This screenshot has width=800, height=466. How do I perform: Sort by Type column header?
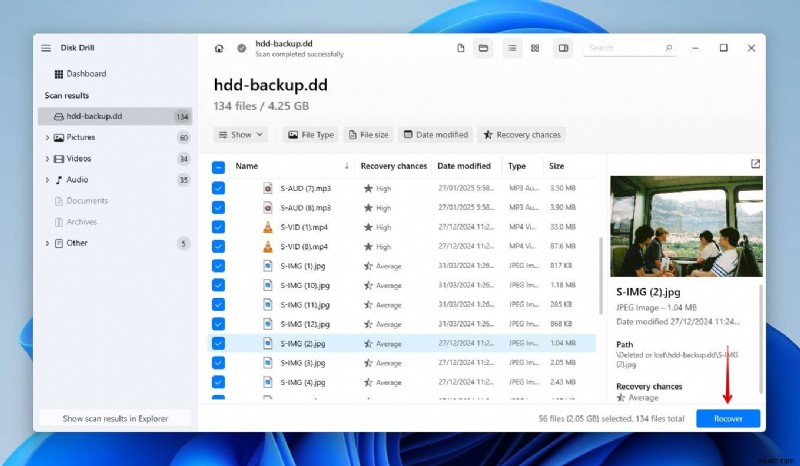point(517,166)
